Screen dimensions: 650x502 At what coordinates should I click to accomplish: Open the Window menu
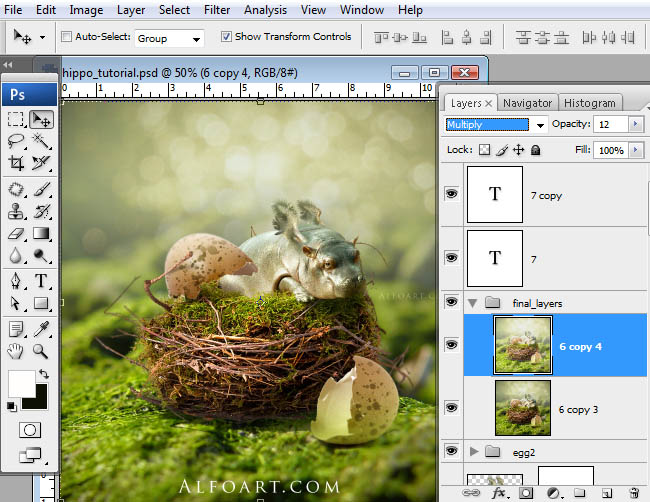(362, 10)
